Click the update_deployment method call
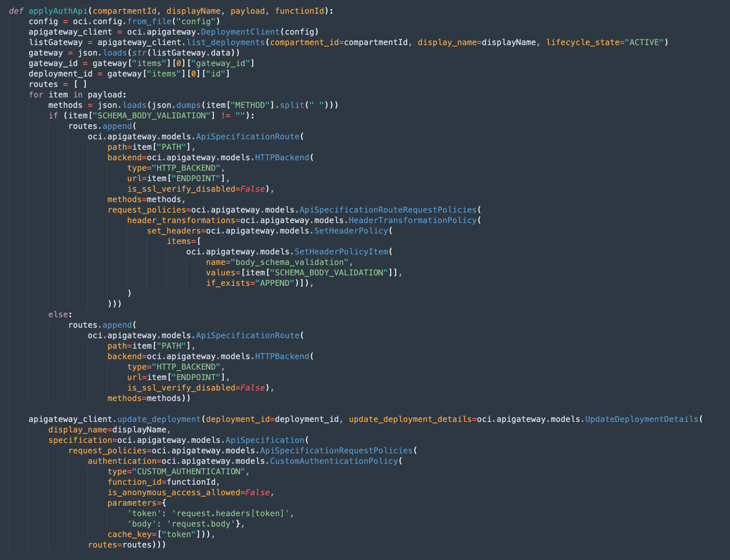 (159, 420)
